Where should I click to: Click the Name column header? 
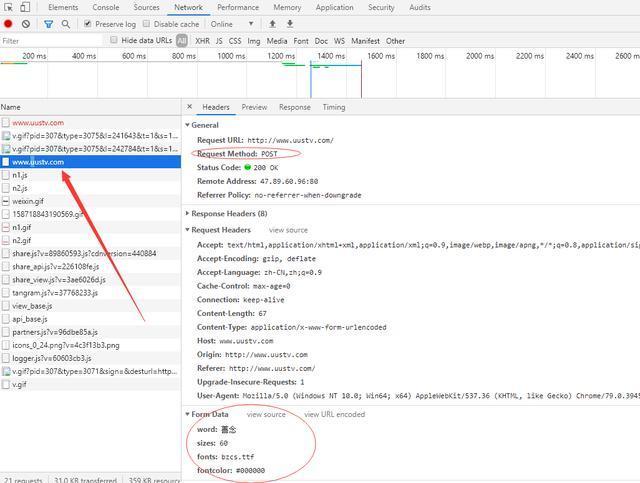tap(90, 107)
